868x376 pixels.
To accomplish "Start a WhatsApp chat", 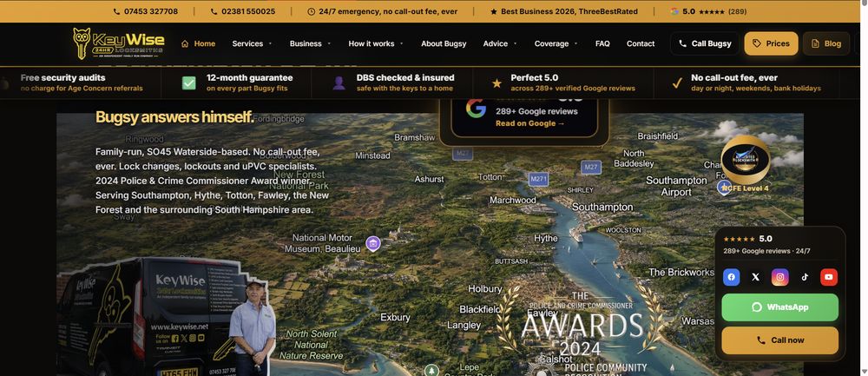I will coord(780,307).
